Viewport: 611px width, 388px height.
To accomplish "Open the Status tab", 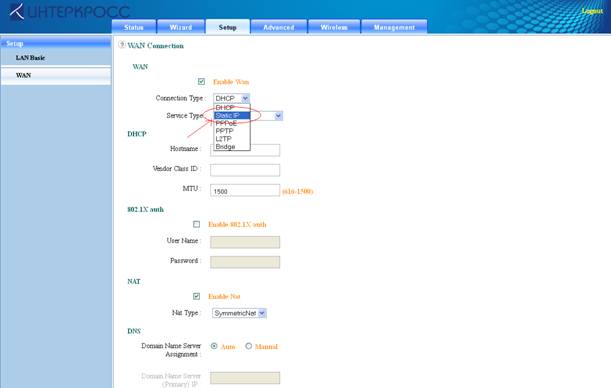I will (x=134, y=27).
